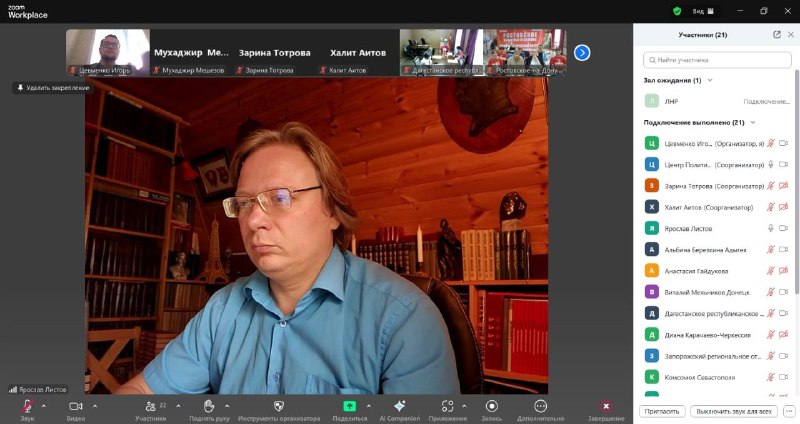Click avatar of Центр Полити... participant

click(652, 164)
